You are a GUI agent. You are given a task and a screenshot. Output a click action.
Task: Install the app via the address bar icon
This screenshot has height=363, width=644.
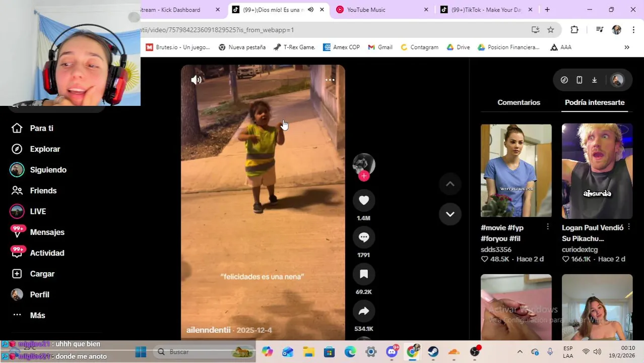(x=536, y=30)
